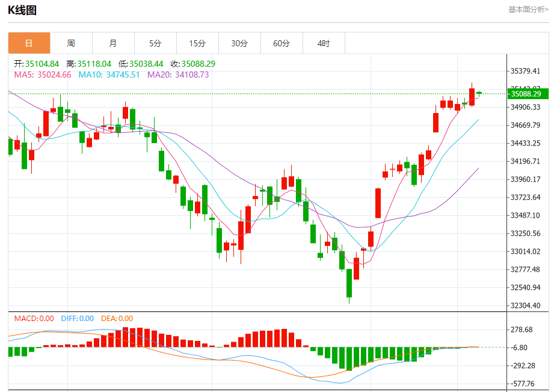Image resolution: width=557 pixels, height=392 pixels.
Task: Click the 35379.41 price axis label
Action: click(525, 71)
